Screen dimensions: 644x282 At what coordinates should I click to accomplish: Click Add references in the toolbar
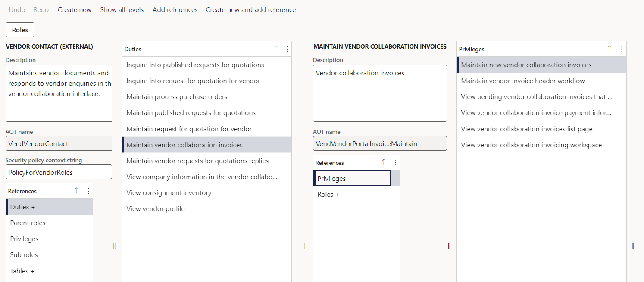[x=175, y=9]
